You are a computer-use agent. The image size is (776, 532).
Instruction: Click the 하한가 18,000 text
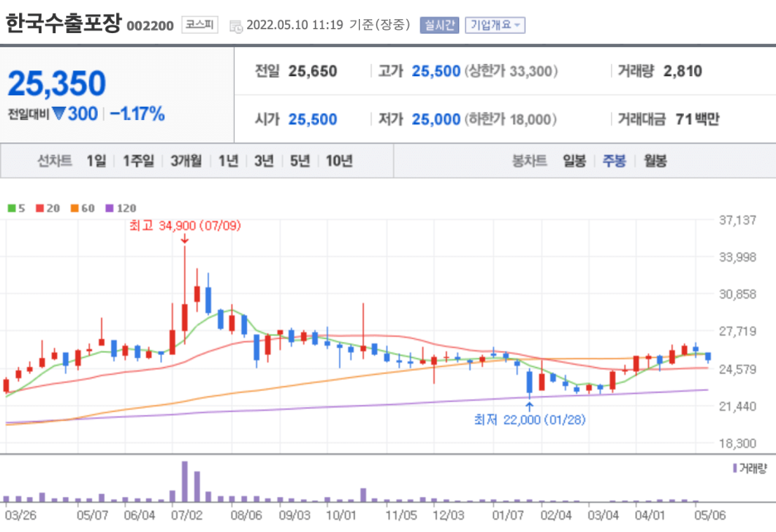tap(511, 119)
